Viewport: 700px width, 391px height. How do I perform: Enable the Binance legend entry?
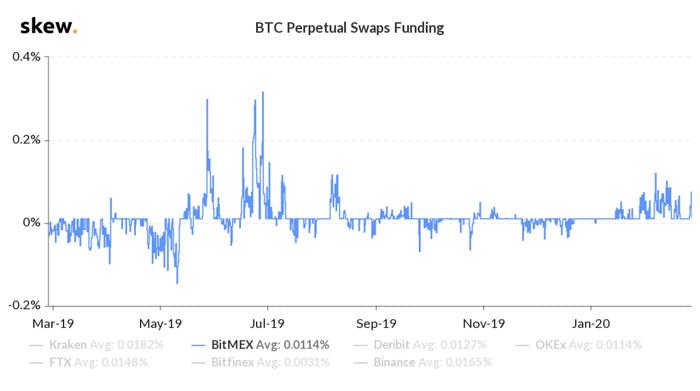coord(423,362)
